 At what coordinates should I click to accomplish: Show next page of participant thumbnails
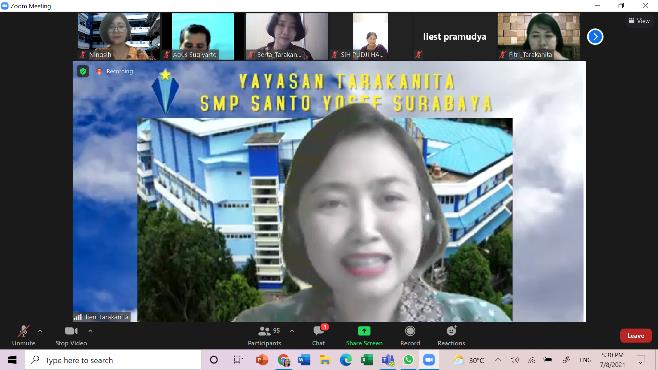(595, 37)
